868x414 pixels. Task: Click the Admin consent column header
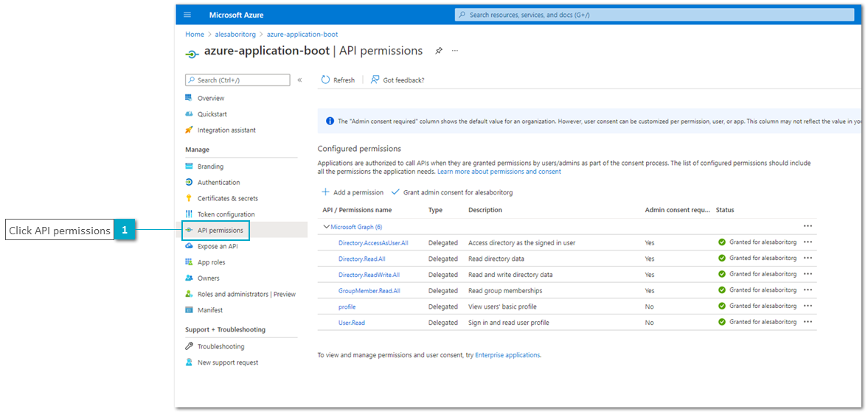click(x=677, y=210)
